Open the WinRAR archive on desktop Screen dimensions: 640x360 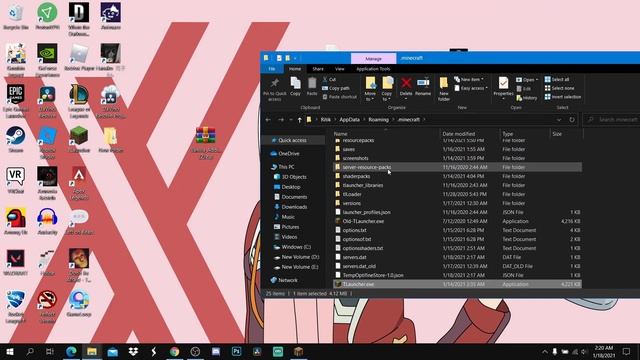(206, 143)
